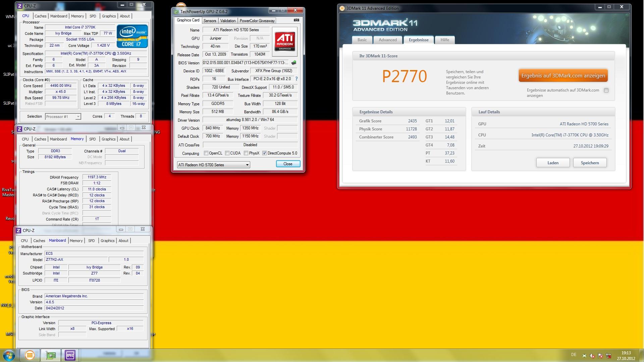Image resolution: width=644 pixels, height=362 pixels.
Task: Open the About tab in top CPU-Z window
Action: [125, 16]
